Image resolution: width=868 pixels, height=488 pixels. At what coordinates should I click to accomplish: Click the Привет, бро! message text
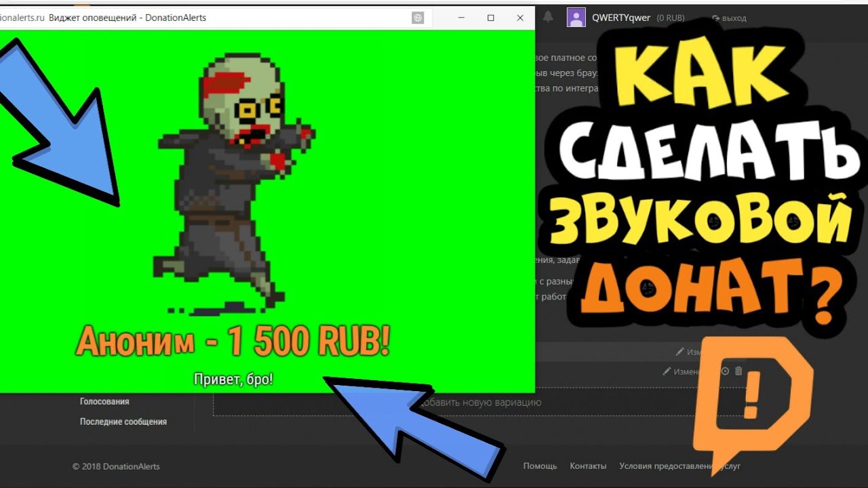coord(233,379)
